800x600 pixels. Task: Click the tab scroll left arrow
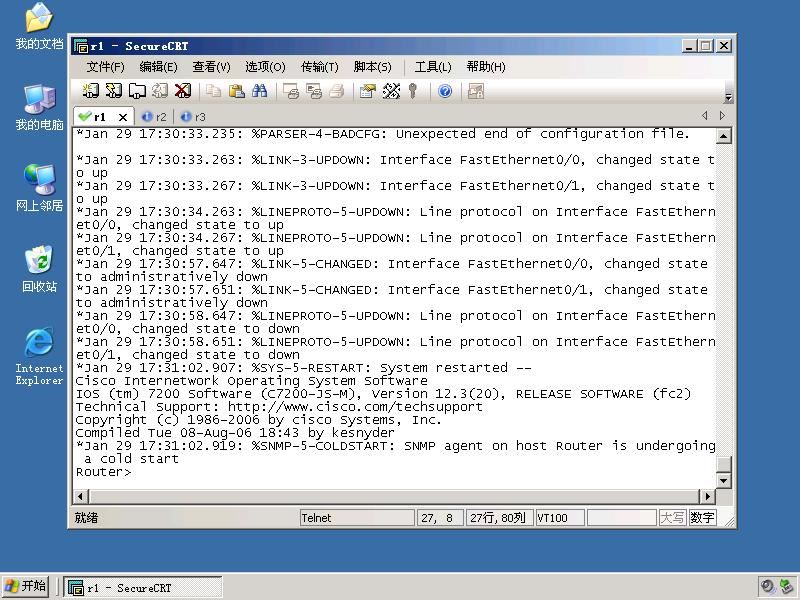click(705, 116)
